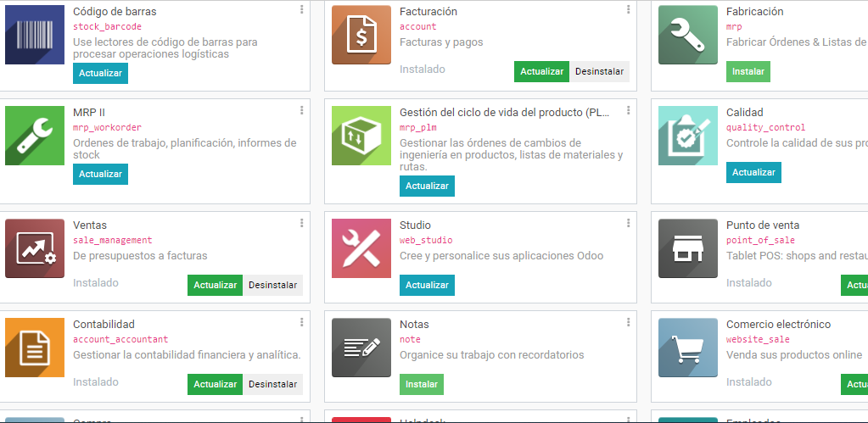
Task: Click the Facturación title
Action: click(428, 12)
